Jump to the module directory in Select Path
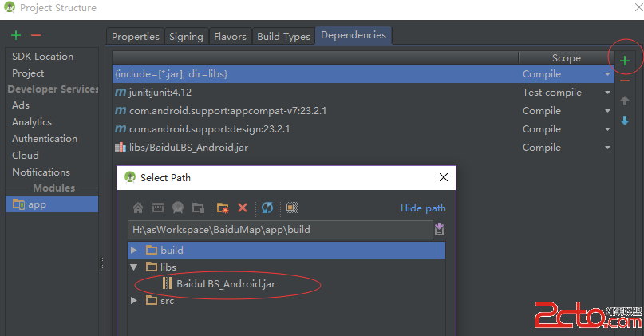Screen dimensions: 644x336 (199, 208)
